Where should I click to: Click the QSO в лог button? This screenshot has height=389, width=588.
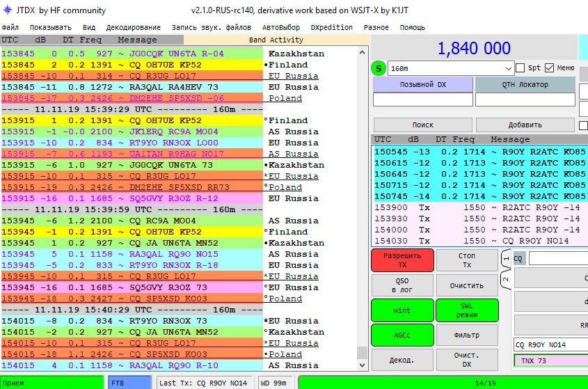402,285
